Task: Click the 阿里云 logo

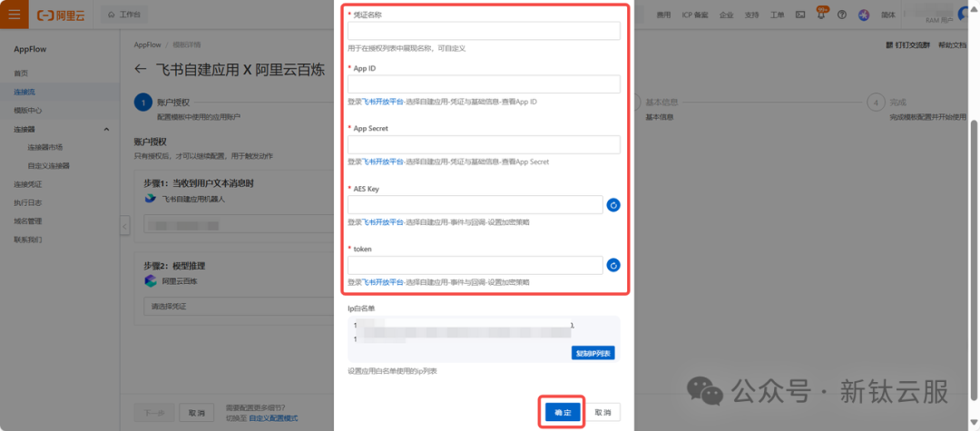Action: 61,15
